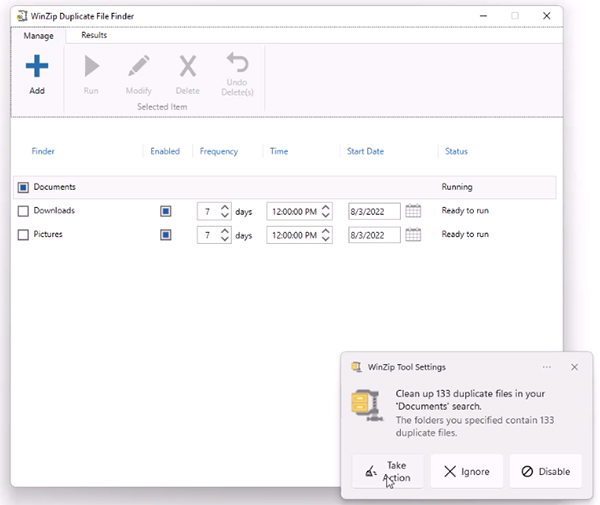Adjust Pictures frequency days spinner
The height and width of the screenshot is (505, 600).
pos(224,235)
